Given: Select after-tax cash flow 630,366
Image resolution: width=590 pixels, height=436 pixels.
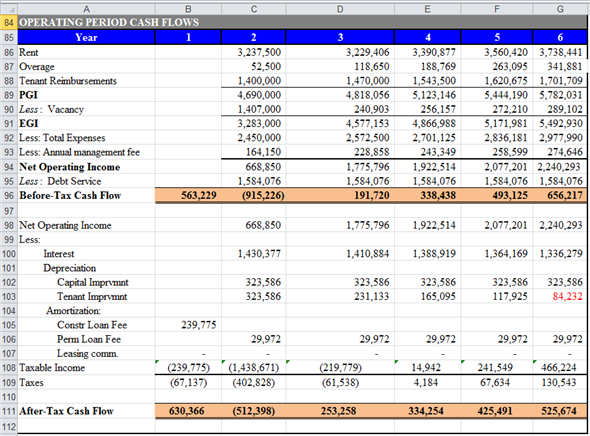Looking at the screenshot, I should 188,411.
